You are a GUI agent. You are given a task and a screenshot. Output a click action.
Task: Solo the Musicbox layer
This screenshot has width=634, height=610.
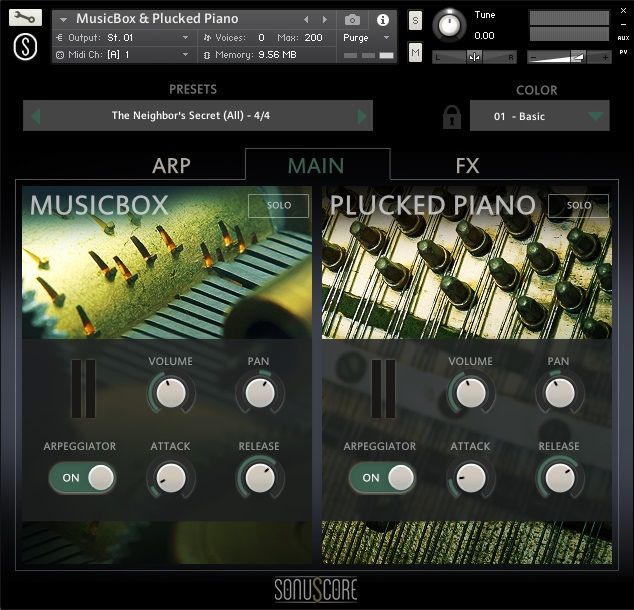point(279,205)
